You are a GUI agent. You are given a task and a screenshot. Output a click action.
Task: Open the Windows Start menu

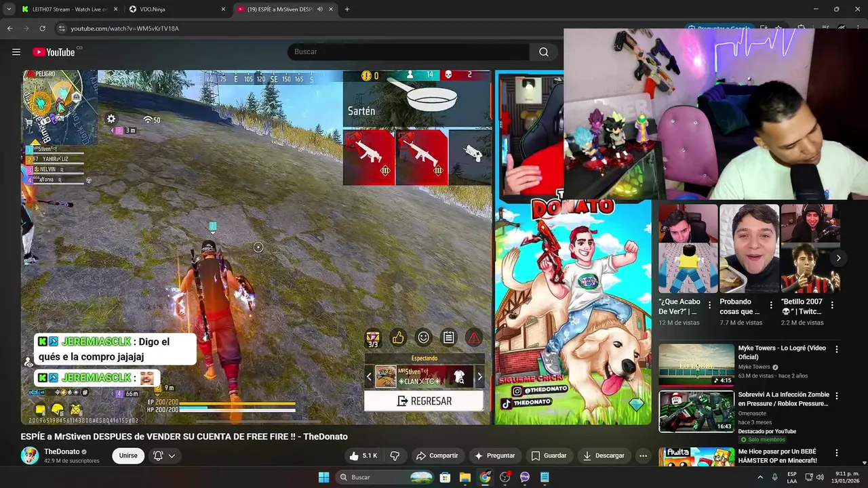tap(323, 477)
